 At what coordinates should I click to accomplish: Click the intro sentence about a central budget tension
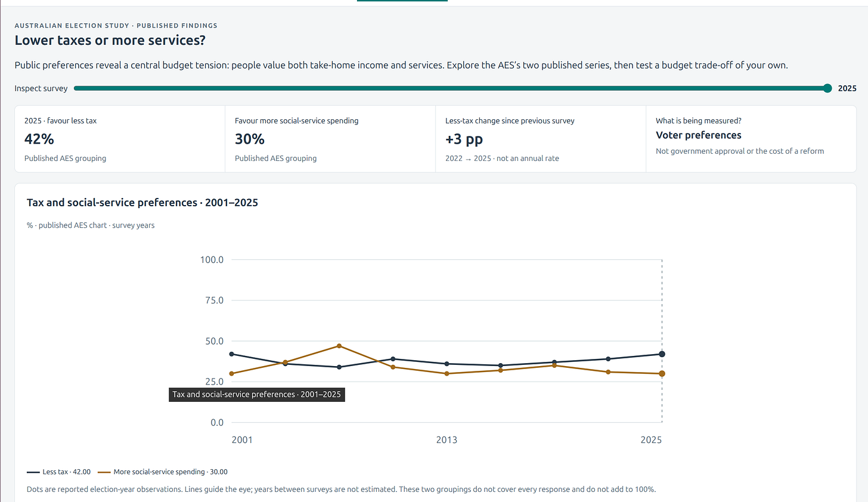pos(401,65)
